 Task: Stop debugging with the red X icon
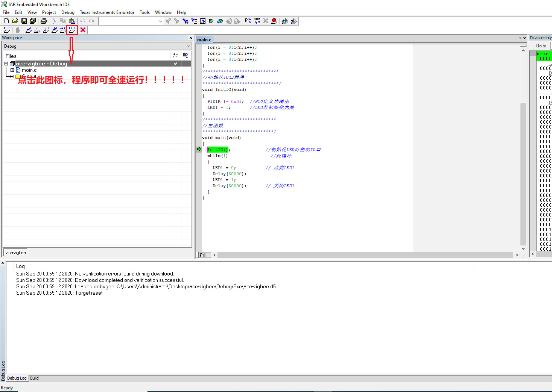click(83, 30)
